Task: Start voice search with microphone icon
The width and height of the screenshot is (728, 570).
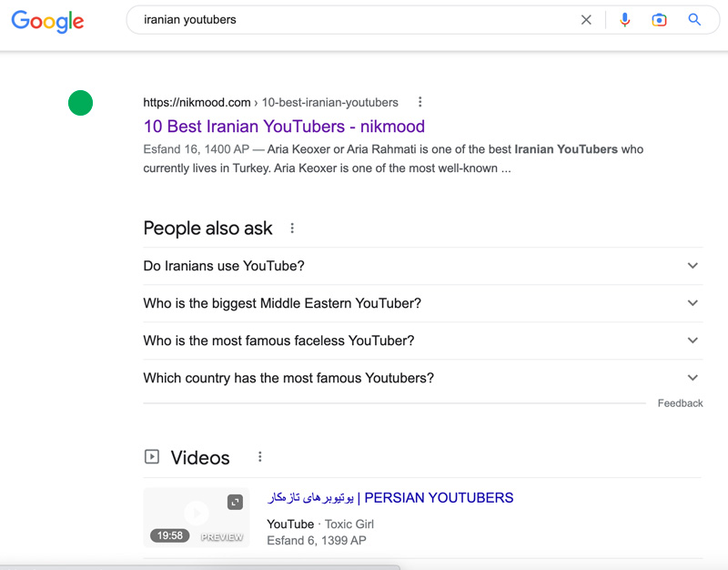Action: [x=625, y=19]
